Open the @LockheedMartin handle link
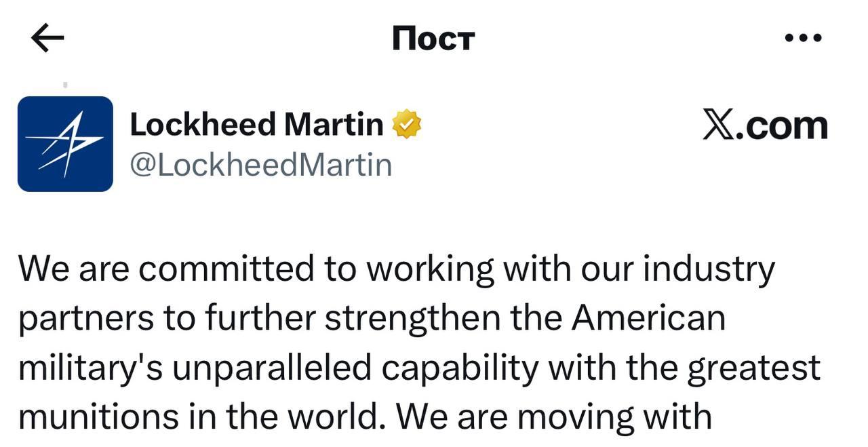The image size is (868, 447). [260, 165]
